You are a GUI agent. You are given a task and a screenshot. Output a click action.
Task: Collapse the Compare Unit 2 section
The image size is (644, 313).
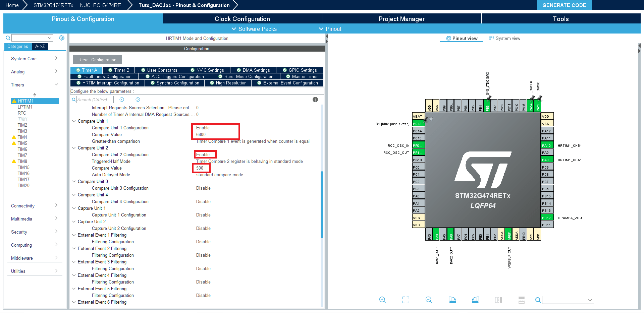(74, 148)
